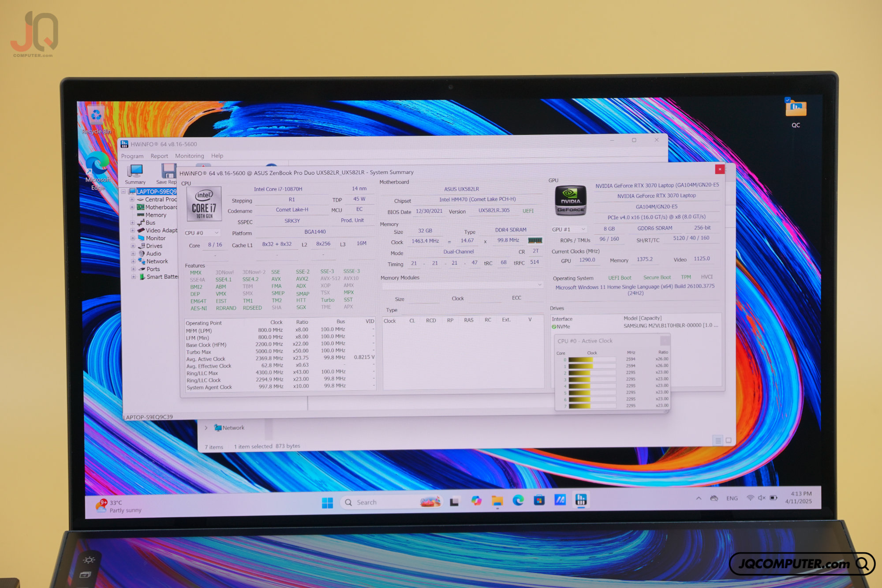Screen dimensions: 882x588
Task: Switch Explorer to large thumbnails view icon
Action: pyautogui.click(x=729, y=440)
